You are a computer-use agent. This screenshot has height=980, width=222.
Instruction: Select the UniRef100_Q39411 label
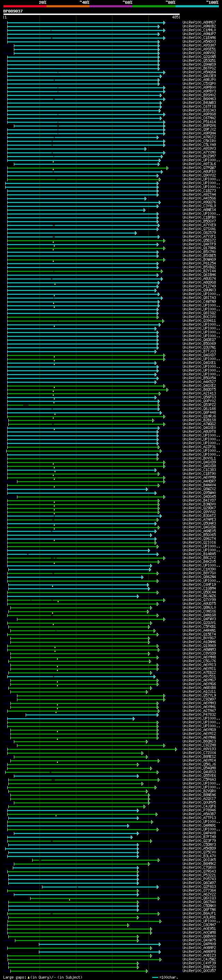(x=199, y=321)
